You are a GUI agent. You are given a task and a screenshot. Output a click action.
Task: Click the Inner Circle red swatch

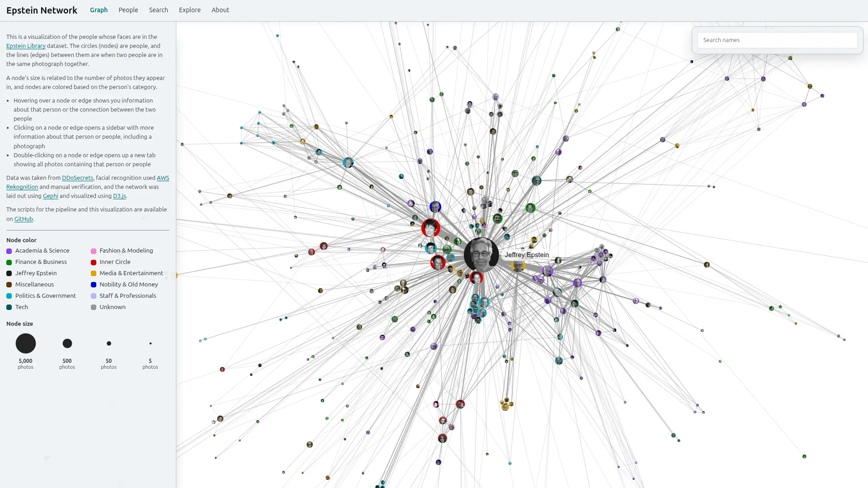pos(94,262)
